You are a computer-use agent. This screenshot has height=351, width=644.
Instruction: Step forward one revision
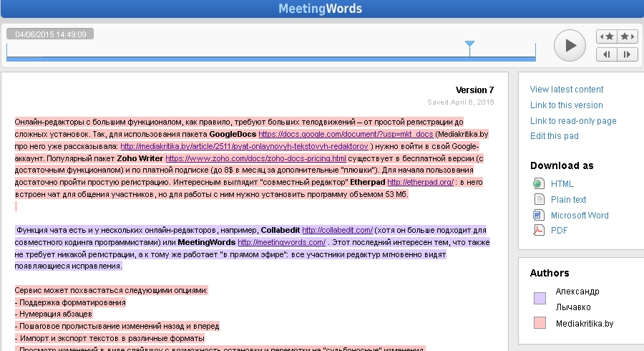tap(627, 54)
